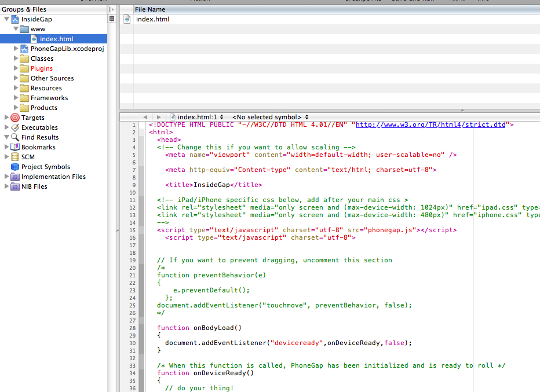Click the e.preventDefault(); code line
The image size is (540, 392).
tap(211, 290)
